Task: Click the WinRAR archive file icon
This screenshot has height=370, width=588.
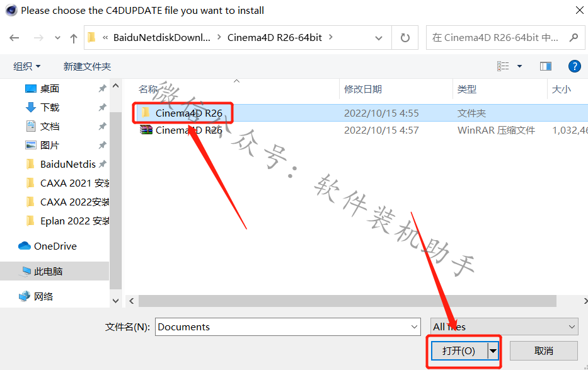Action: 146,130
